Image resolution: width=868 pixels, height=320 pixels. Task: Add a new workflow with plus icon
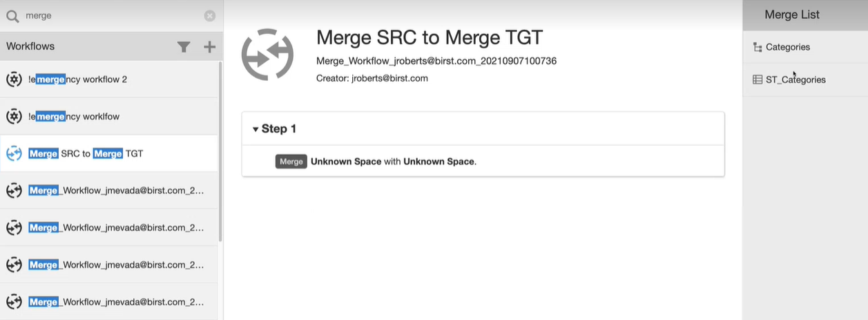click(210, 47)
